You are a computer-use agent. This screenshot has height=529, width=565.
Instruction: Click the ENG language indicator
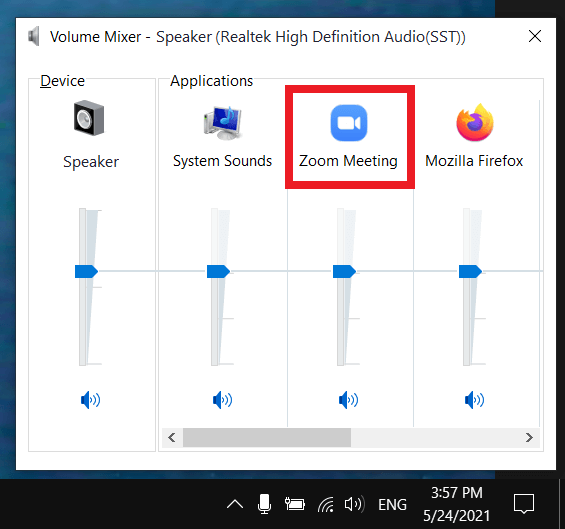392,504
